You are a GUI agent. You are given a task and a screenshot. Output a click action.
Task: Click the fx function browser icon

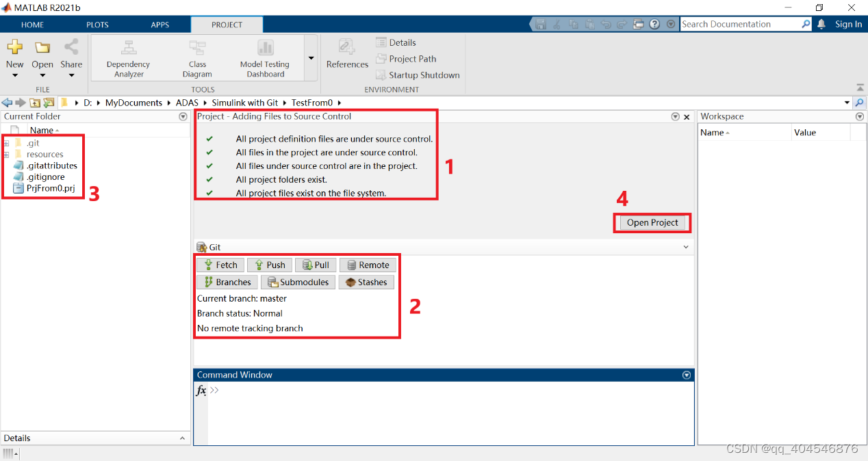(x=201, y=391)
